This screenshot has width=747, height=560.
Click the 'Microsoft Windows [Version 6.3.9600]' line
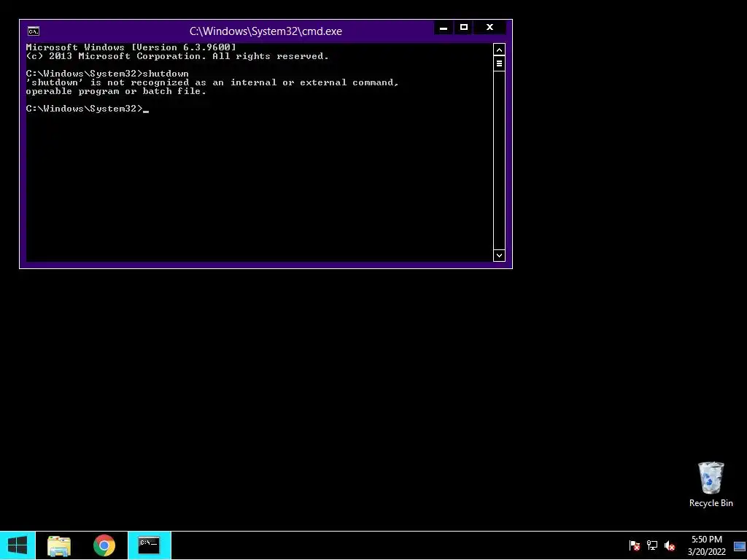[x=131, y=47]
